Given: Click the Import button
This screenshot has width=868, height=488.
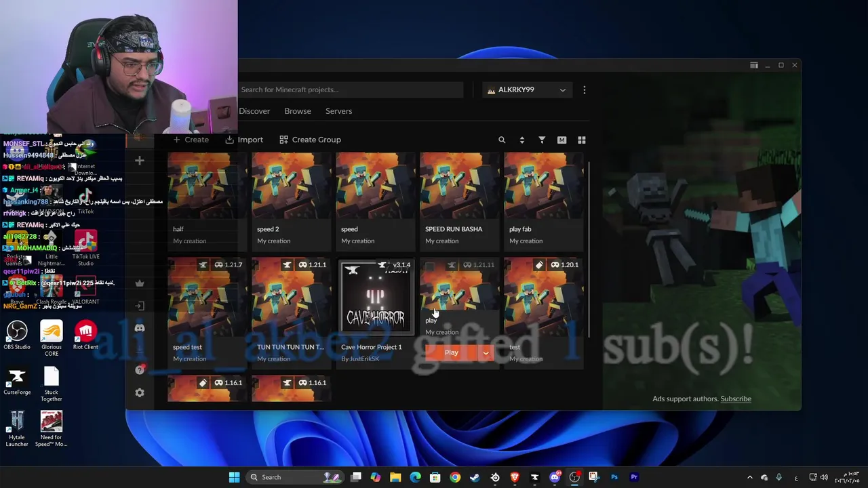Looking at the screenshot, I should click(244, 140).
